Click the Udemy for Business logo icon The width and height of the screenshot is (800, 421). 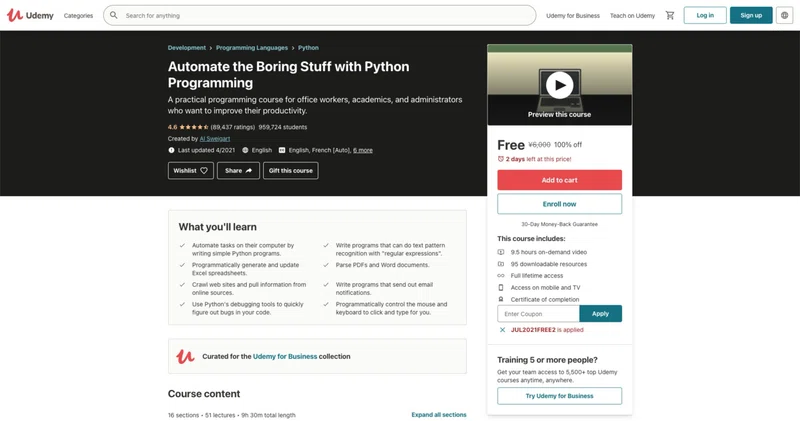click(x=185, y=356)
